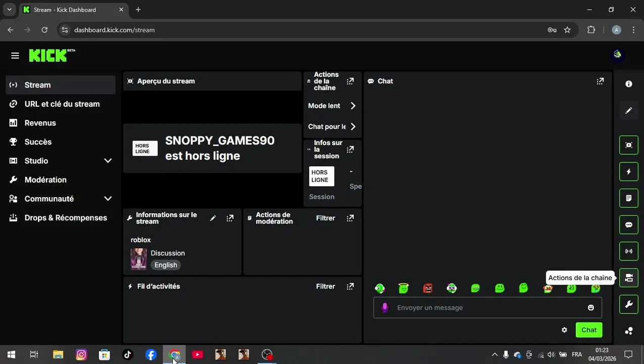Click the Discussion category name
This screenshot has height=364, width=644.
(168, 253)
